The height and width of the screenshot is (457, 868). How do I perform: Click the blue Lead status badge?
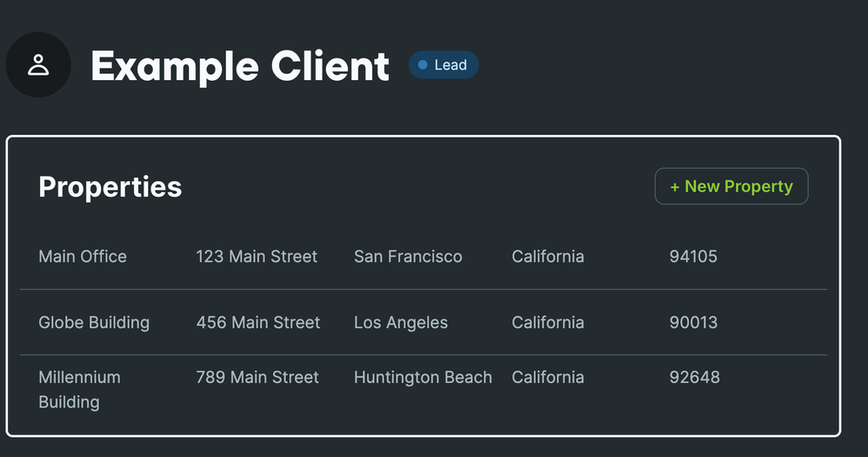coord(444,65)
